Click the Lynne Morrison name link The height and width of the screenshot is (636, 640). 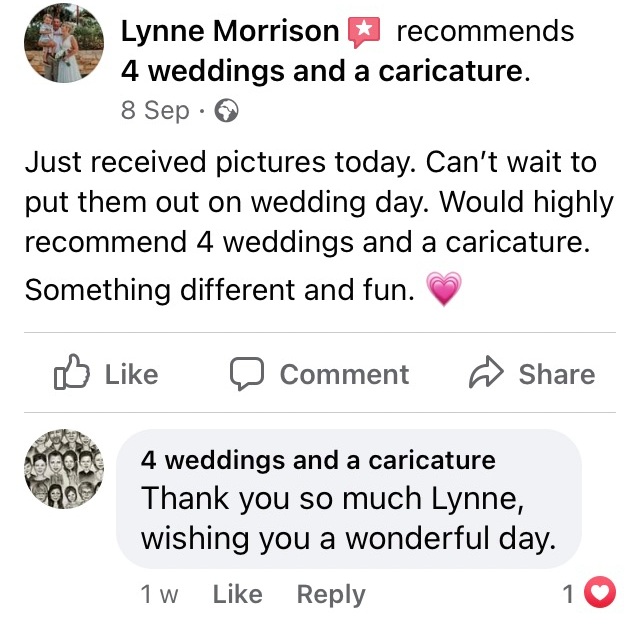pyautogui.click(x=230, y=31)
